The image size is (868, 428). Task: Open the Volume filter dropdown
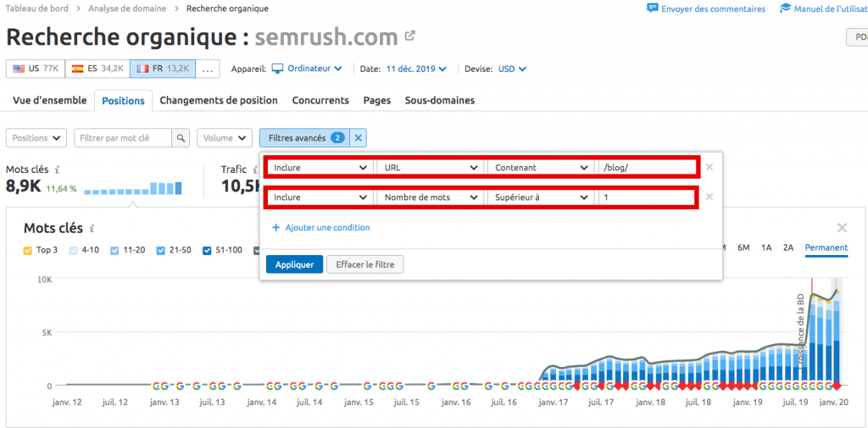click(x=225, y=138)
